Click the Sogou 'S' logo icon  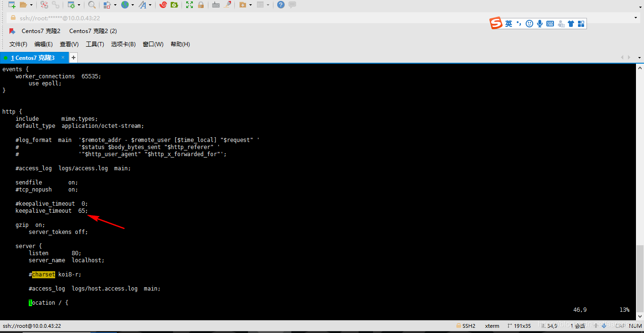coord(496,24)
